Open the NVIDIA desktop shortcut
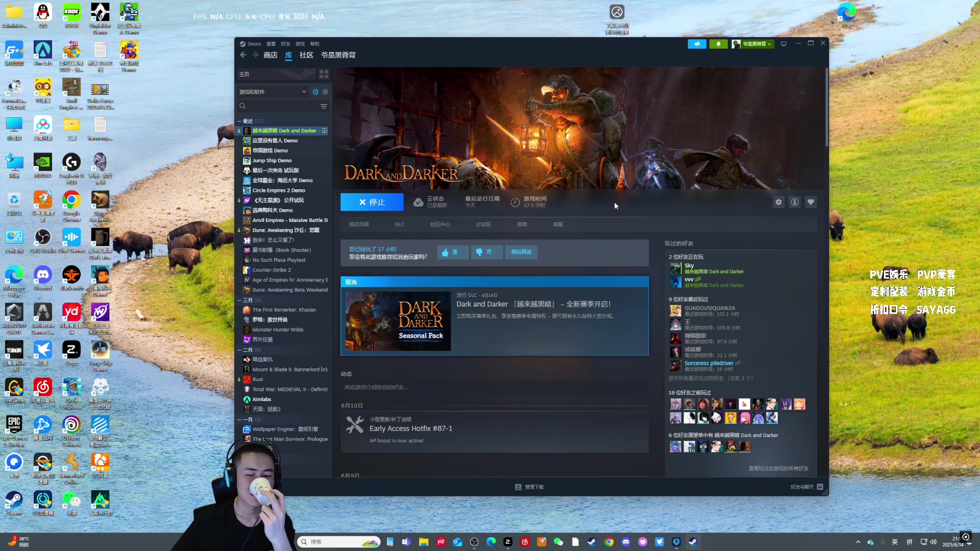The height and width of the screenshot is (551, 980). tap(43, 166)
